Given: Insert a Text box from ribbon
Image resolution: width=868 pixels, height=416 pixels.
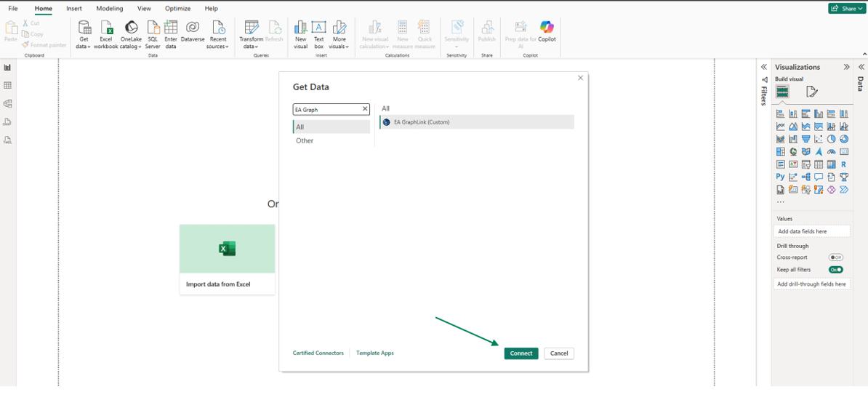Looking at the screenshot, I should click(x=318, y=33).
